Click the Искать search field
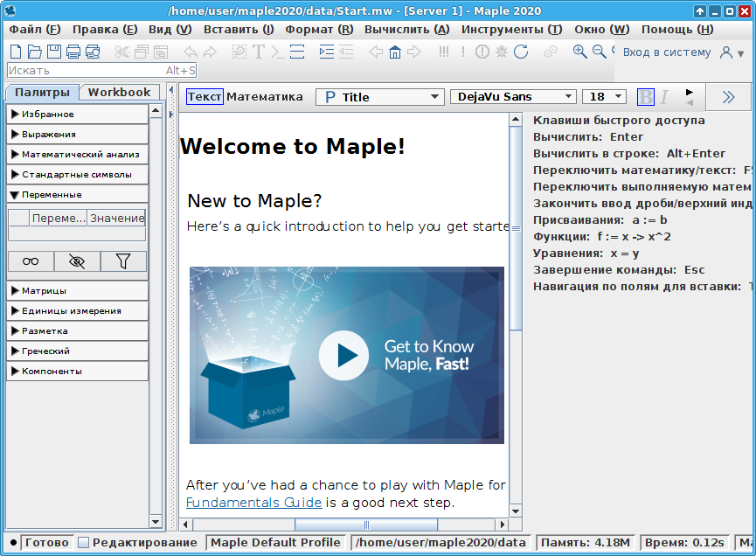756x556 pixels. point(101,71)
